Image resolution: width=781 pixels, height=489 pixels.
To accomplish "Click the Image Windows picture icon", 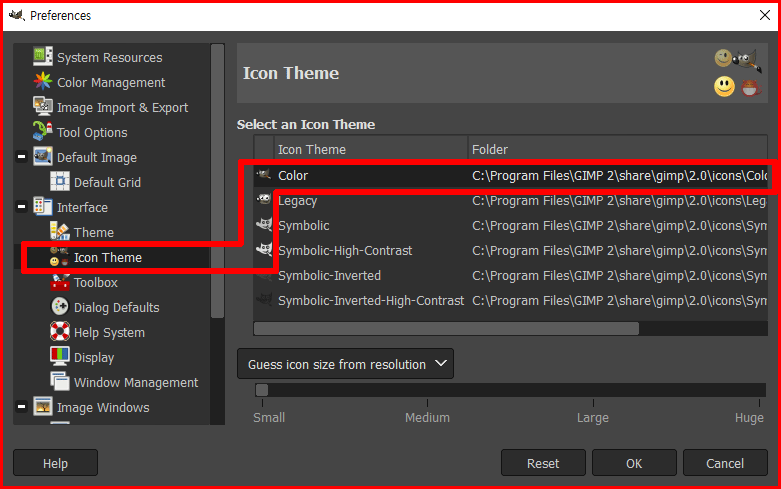I will [43, 407].
